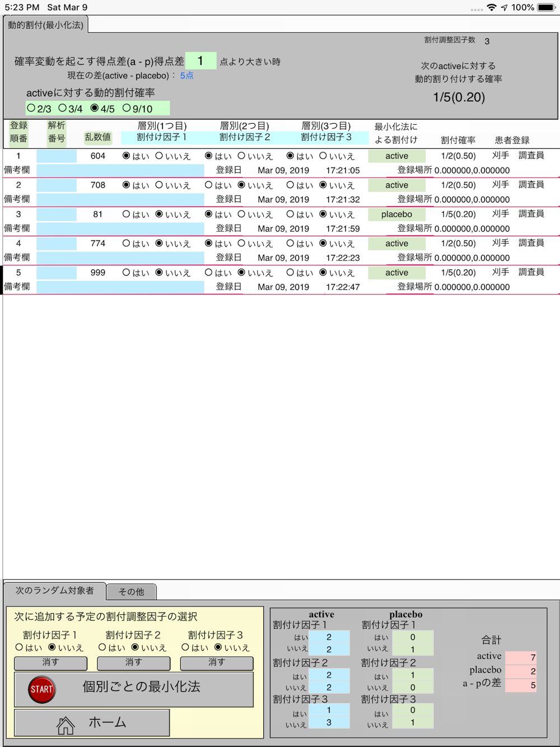Tap the Wi-Fi icon in status bar
The image size is (560, 747).
491,7
